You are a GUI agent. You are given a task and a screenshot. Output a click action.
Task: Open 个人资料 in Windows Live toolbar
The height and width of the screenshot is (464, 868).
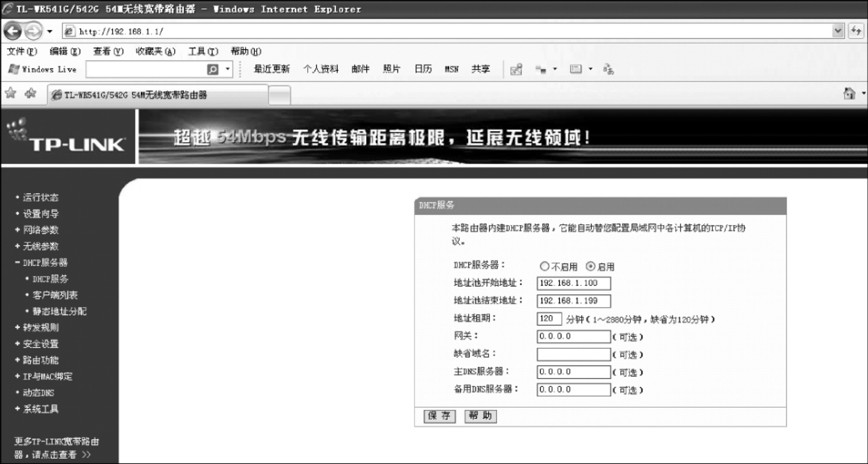point(320,69)
